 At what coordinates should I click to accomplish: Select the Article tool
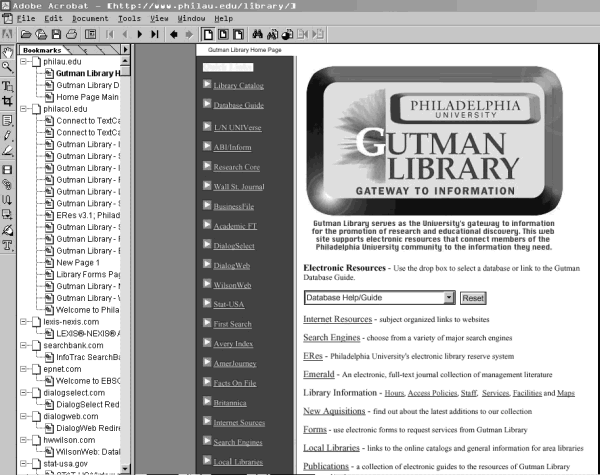click(7, 199)
